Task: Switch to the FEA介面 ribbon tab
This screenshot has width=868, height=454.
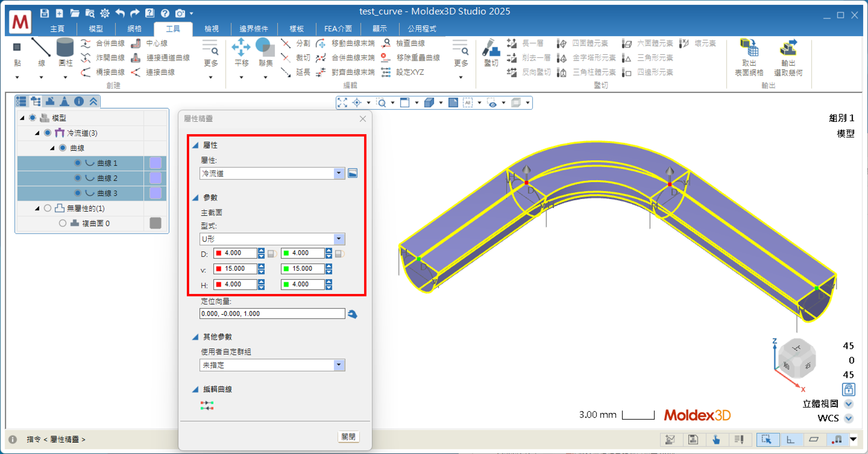Action: coord(338,29)
